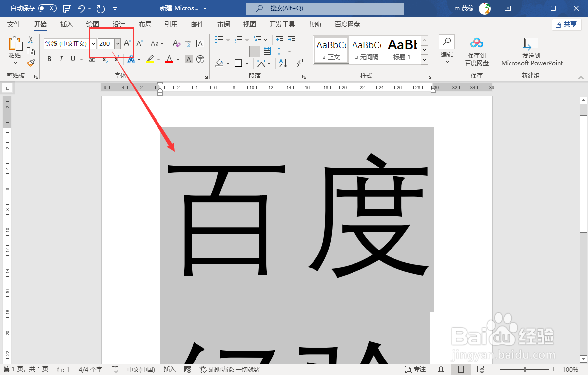This screenshot has width=588, height=375.
Task: Switch to the 开发工具 tab
Action: (x=282, y=24)
